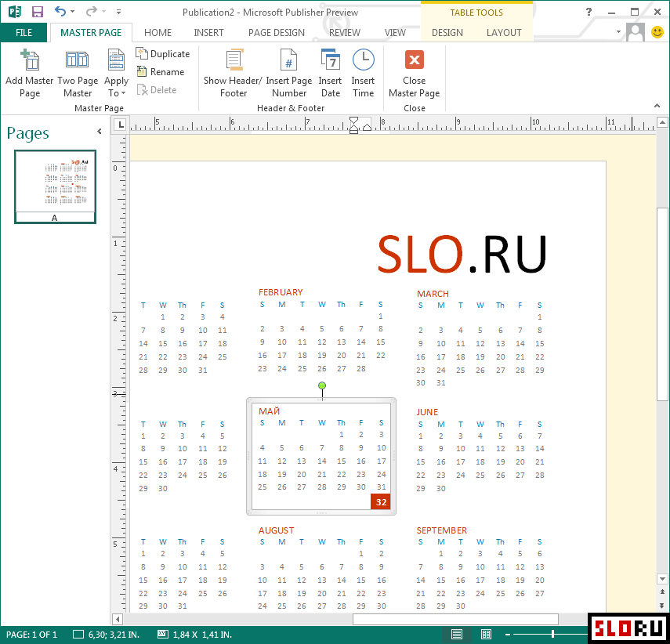Collapse the ribbon with the arrow

657,106
